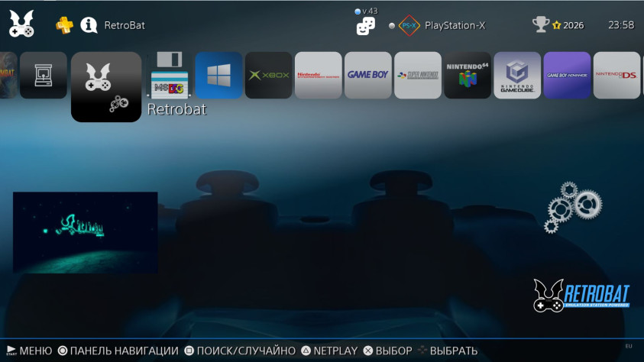Select the Mortal Kombat tile at left edge
This screenshot has width=644, height=362.
(8, 75)
